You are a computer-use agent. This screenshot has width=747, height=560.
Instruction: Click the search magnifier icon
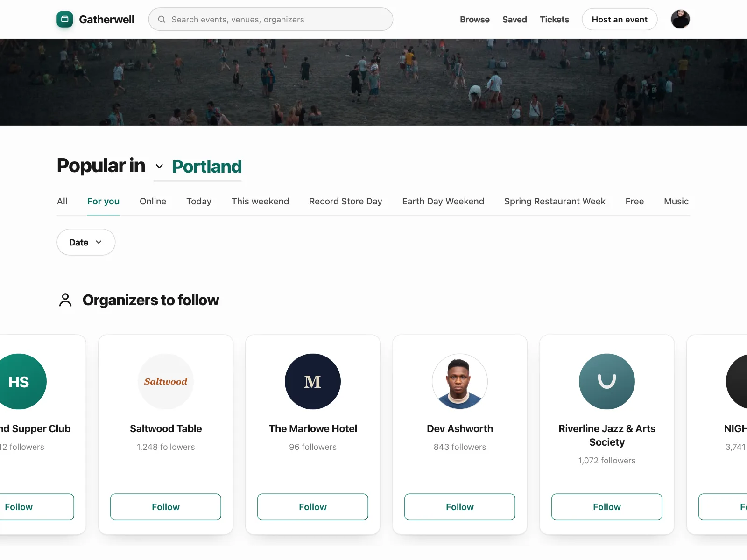point(162,20)
